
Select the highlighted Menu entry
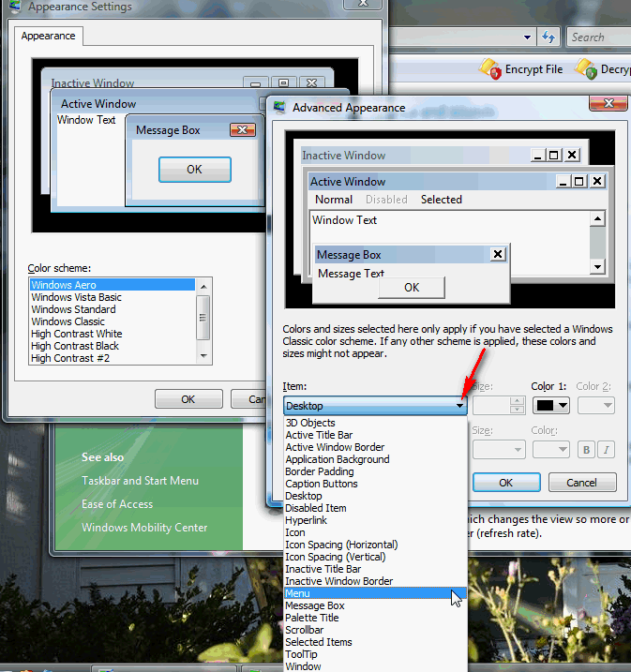(375, 593)
